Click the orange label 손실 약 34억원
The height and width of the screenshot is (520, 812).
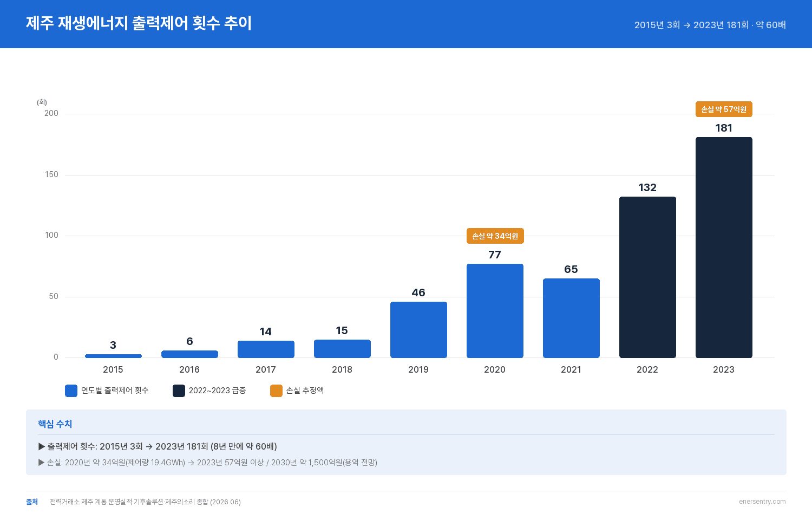click(x=495, y=236)
